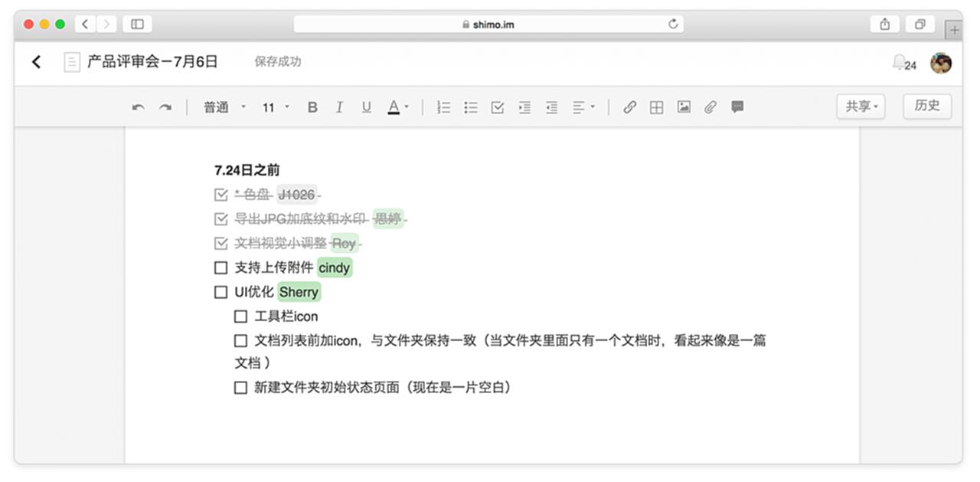Open the font size 11 dropdown
Image resolution: width=980 pixels, height=482 pixels.
click(x=276, y=107)
